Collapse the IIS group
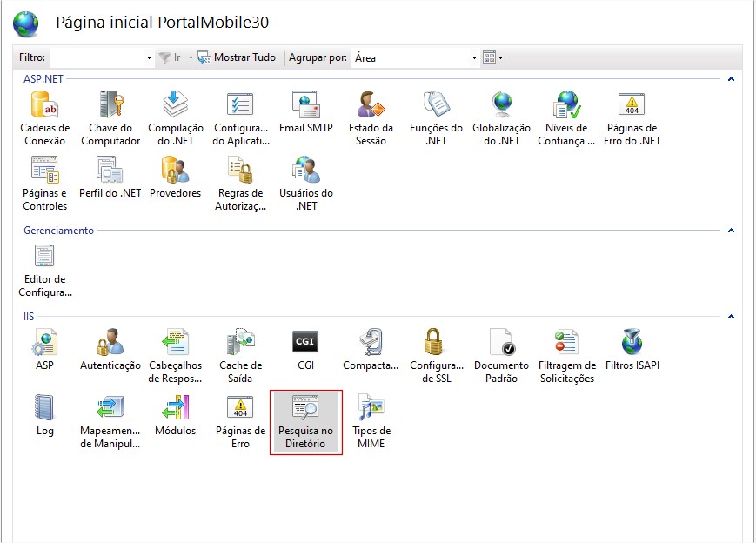756x543 pixels. pyautogui.click(x=731, y=317)
